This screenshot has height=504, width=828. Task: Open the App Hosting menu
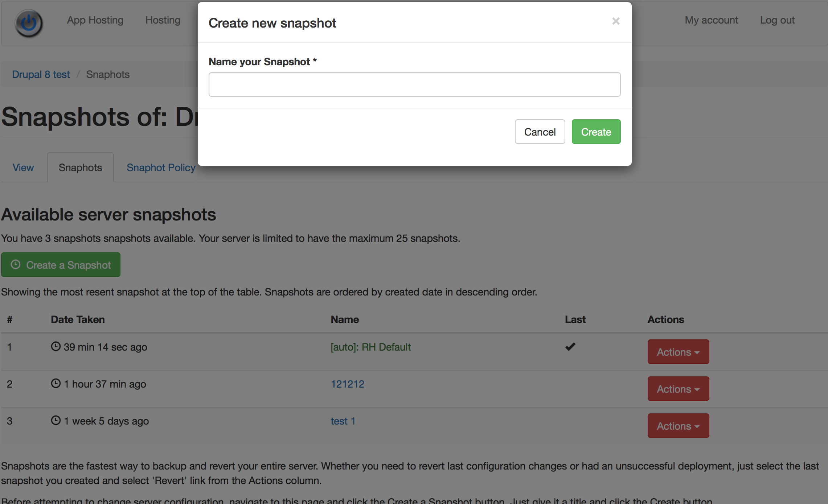tap(95, 20)
